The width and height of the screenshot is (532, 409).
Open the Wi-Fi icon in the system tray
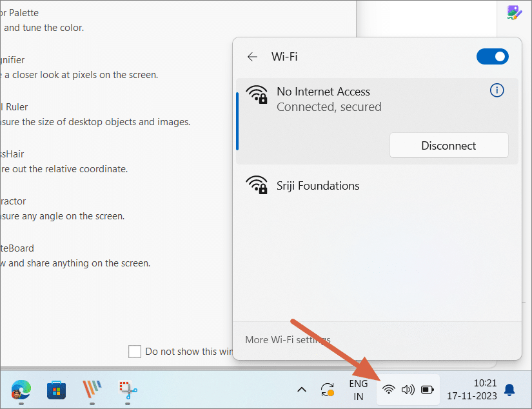point(388,390)
